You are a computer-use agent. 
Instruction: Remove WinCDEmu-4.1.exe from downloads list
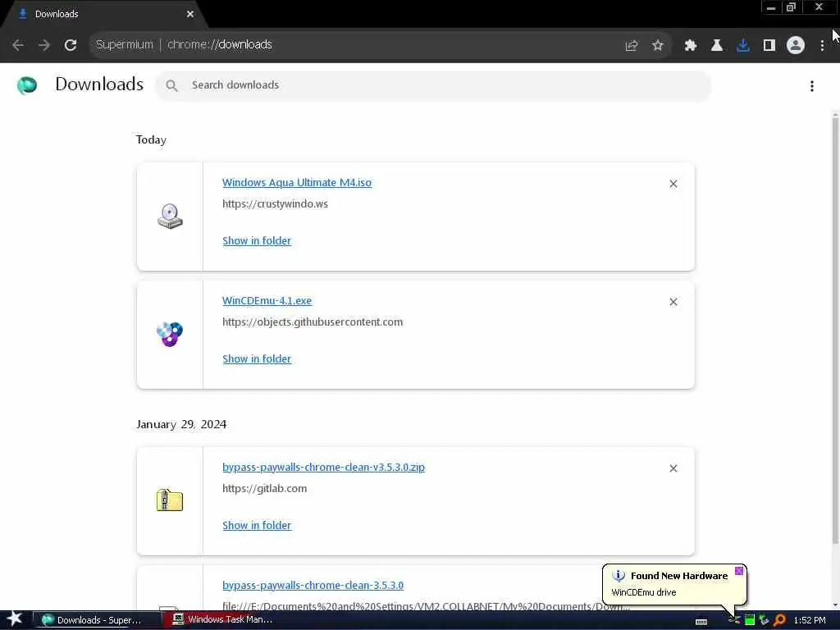click(673, 302)
